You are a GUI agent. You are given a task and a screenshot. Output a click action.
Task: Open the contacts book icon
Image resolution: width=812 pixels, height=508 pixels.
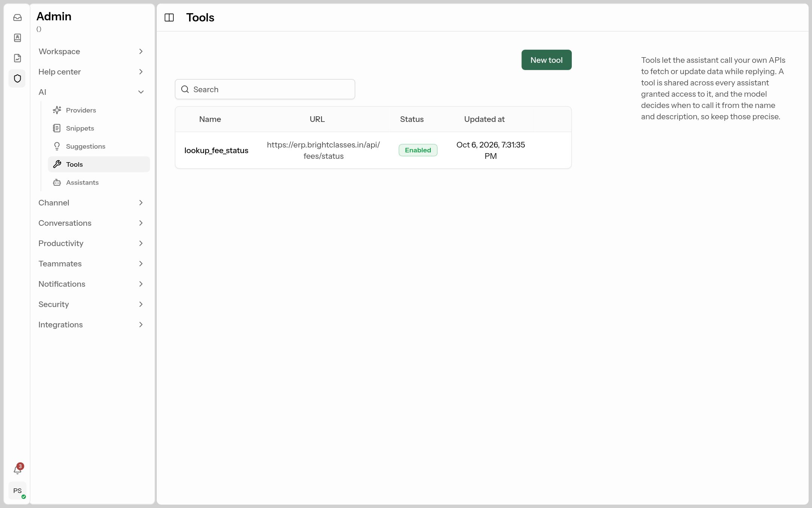tap(17, 38)
